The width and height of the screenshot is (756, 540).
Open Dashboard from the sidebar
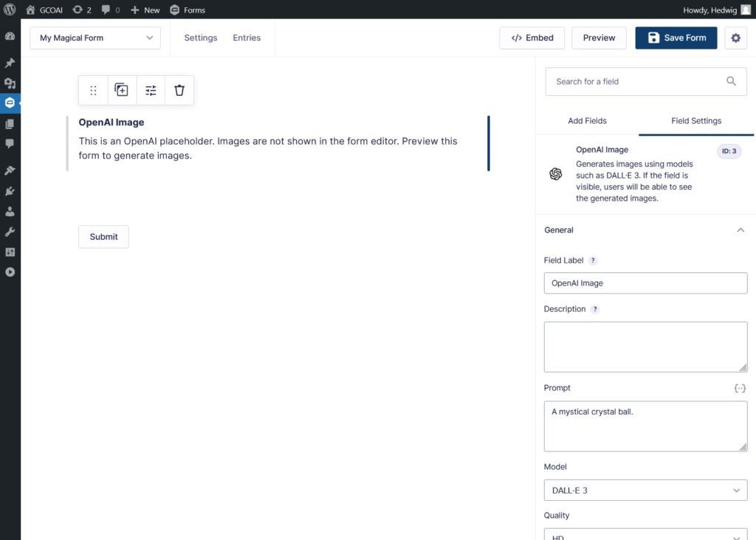click(10, 37)
